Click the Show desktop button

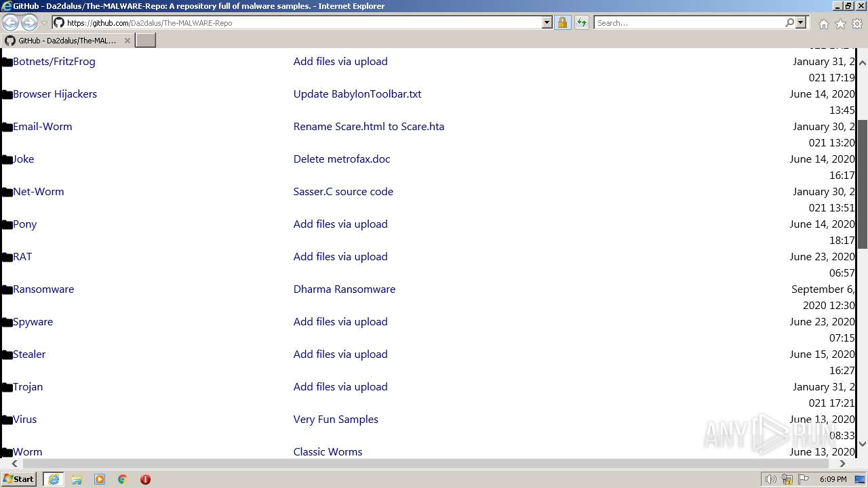pyautogui.click(x=861, y=479)
